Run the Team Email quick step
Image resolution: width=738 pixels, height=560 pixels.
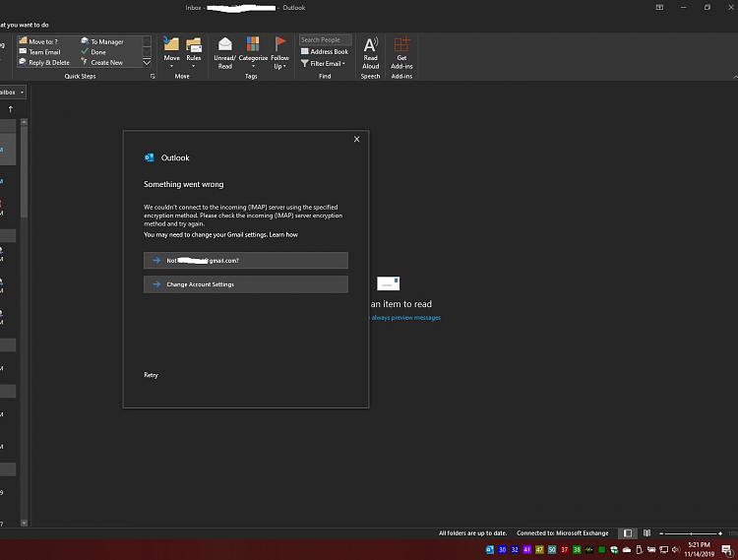[39, 52]
